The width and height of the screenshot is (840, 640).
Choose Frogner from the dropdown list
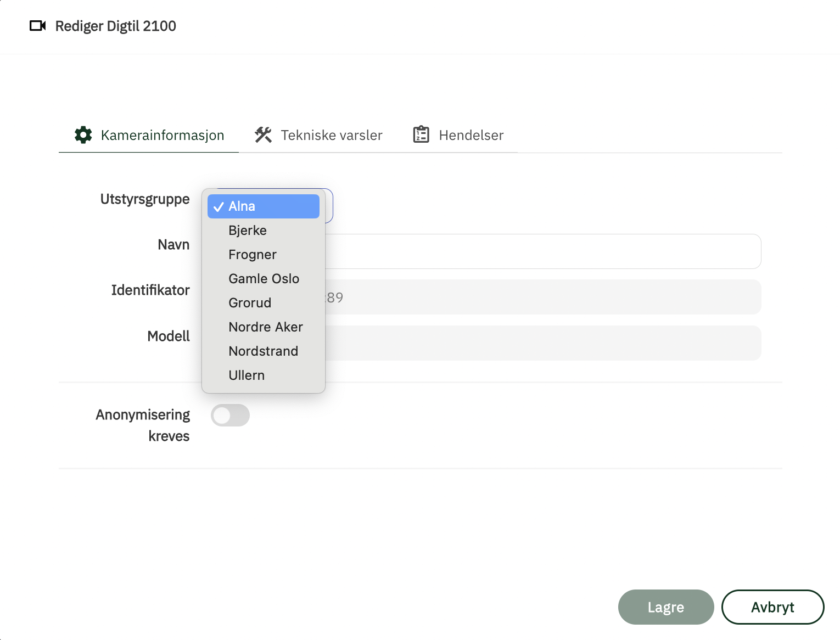264,255
